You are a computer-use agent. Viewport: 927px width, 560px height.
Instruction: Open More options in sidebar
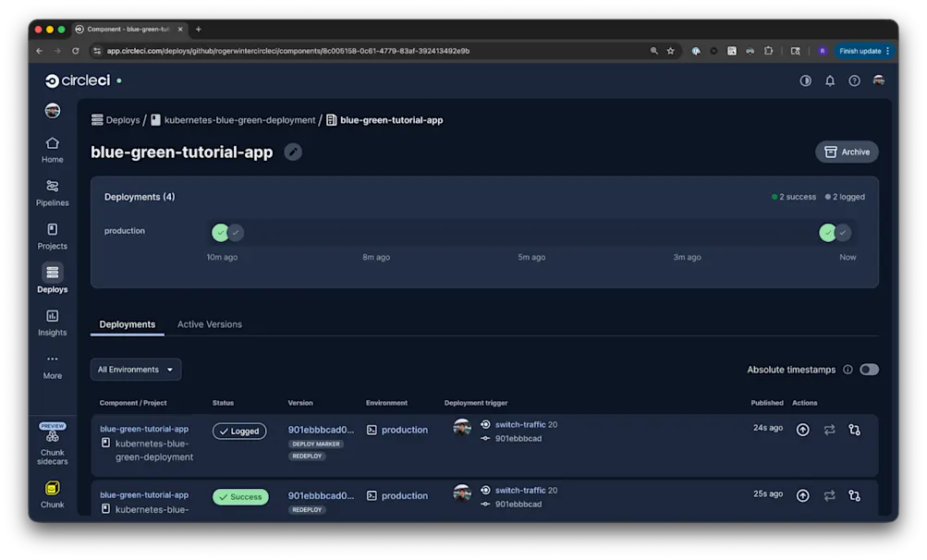(52, 366)
